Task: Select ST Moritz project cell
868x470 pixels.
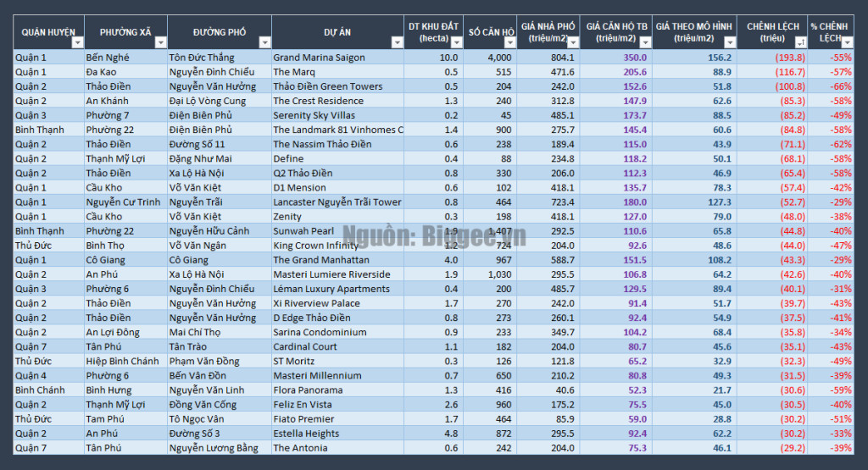Action: [x=337, y=361]
